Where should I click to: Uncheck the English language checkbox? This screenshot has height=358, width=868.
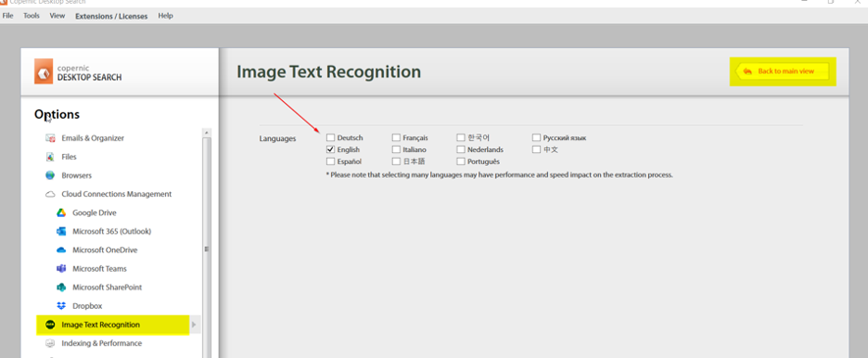(x=330, y=149)
